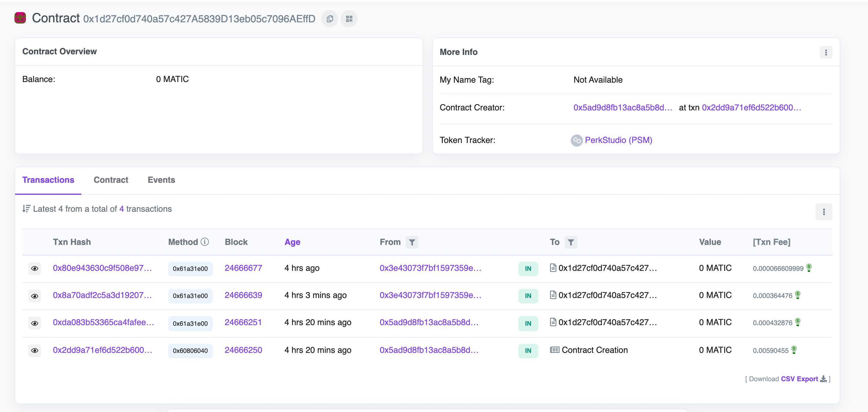The width and height of the screenshot is (868, 412).
Task: Click the PerkStudio token logo icon
Action: click(577, 140)
